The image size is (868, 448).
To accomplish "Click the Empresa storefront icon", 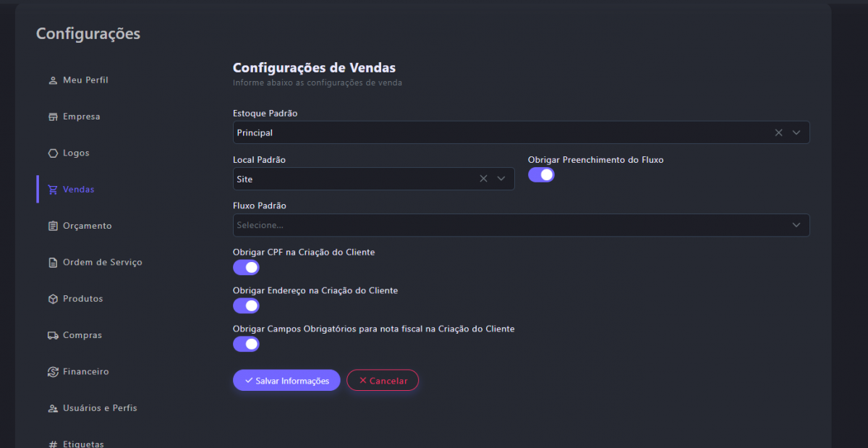I will pyautogui.click(x=53, y=117).
